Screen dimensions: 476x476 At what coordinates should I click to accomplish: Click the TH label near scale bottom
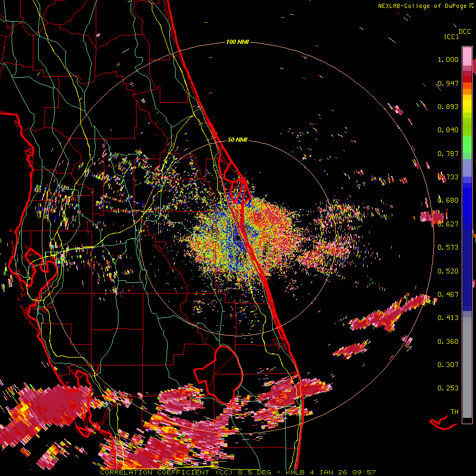coord(454,412)
